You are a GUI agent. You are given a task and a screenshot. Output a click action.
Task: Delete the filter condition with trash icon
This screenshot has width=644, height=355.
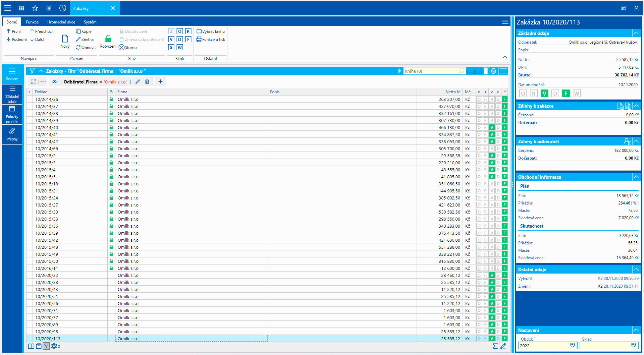coord(147,82)
